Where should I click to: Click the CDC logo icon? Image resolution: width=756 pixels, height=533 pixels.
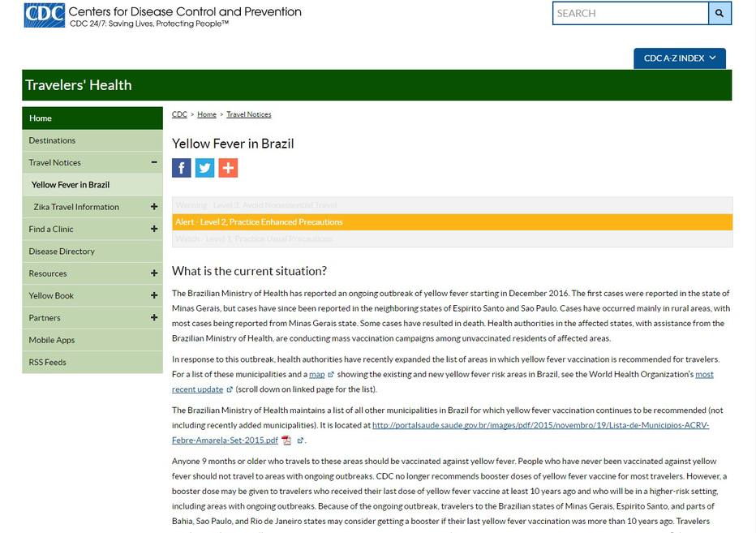44,15
